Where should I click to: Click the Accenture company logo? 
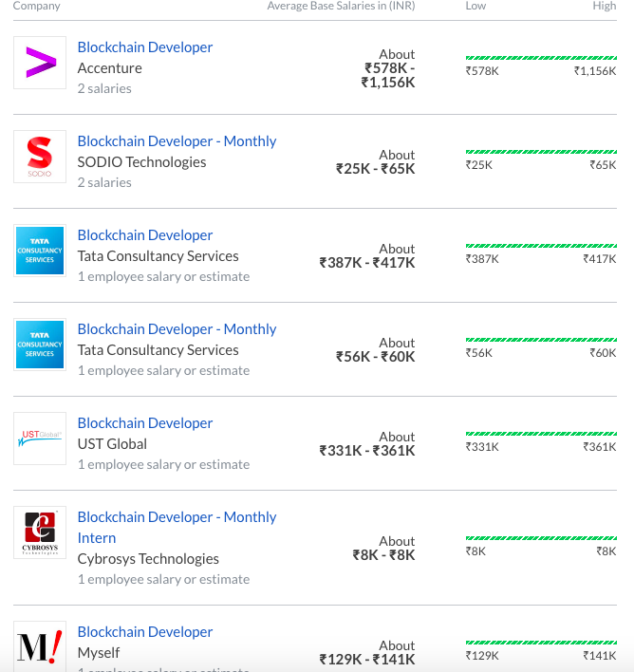click(x=40, y=63)
